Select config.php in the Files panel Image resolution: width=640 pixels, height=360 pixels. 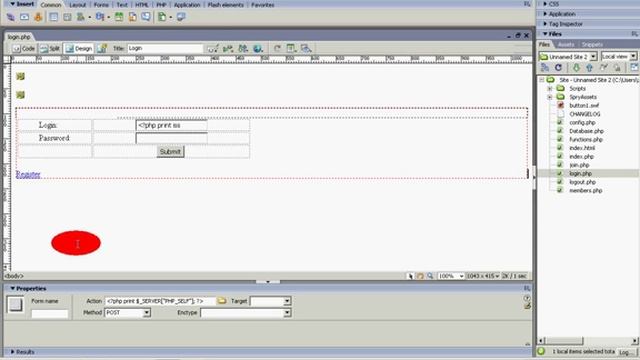point(582,122)
